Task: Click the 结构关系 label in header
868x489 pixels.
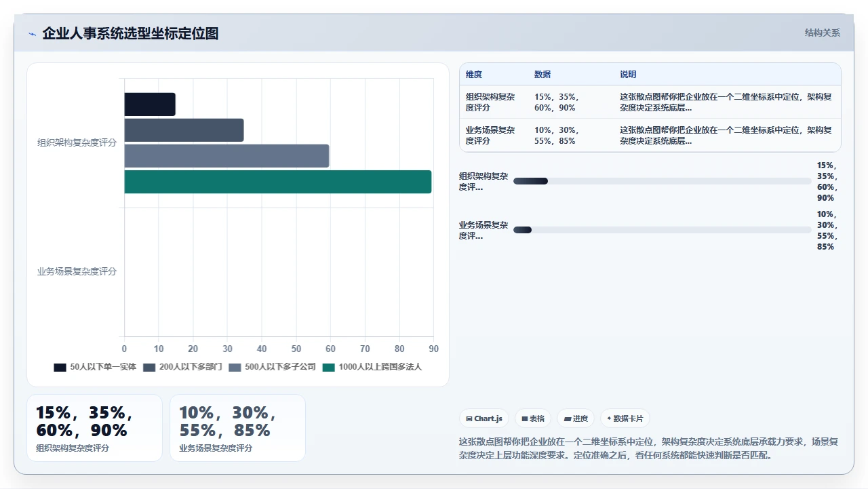Action: pyautogui.click(x=822, y=33)
